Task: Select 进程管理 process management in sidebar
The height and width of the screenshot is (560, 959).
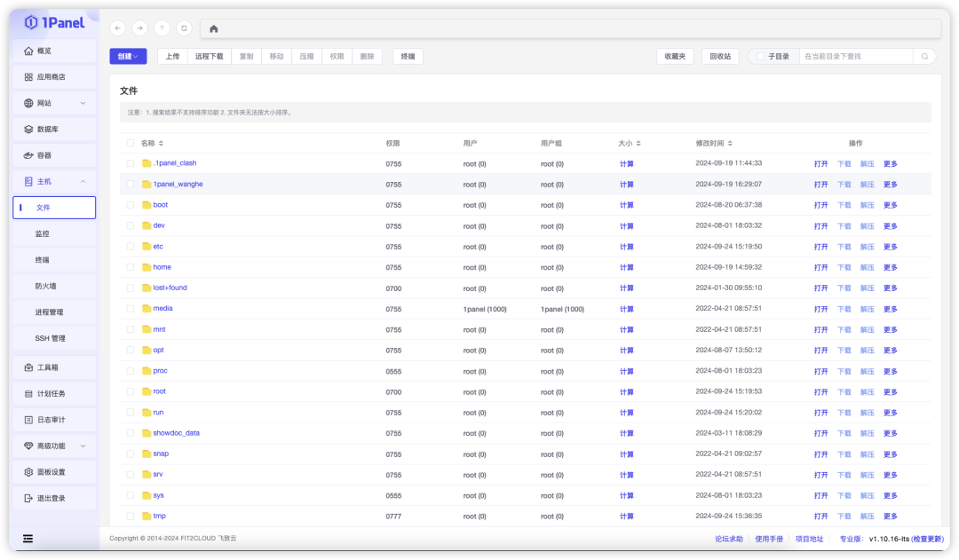Action: (x=54, y=312)
